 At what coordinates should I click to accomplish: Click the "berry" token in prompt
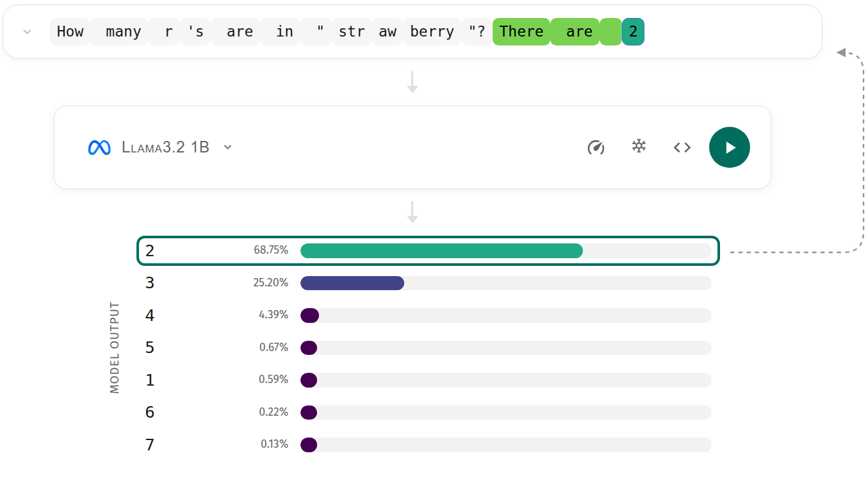pyautogui.click(x=432, y=32)
